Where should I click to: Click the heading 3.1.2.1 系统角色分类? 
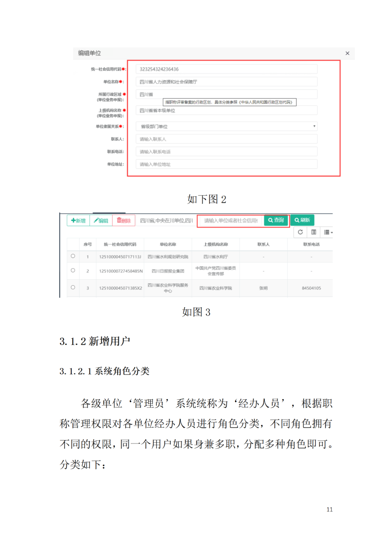[105, 371]
